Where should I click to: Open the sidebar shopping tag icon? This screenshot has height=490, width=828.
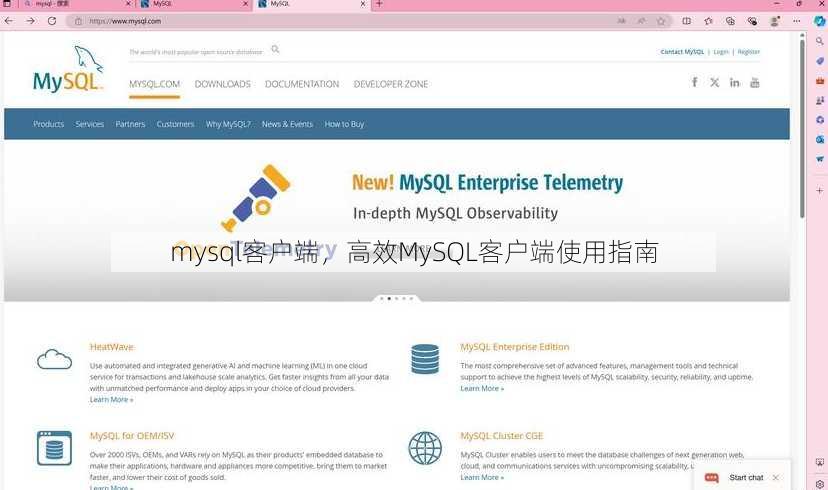coord(820,61)
